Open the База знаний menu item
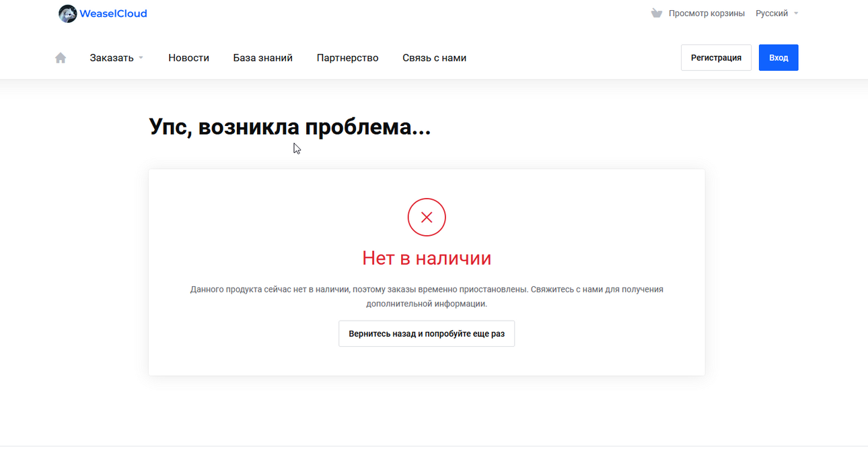This screenshot has height=456, width=868. [x=263, y=58]
